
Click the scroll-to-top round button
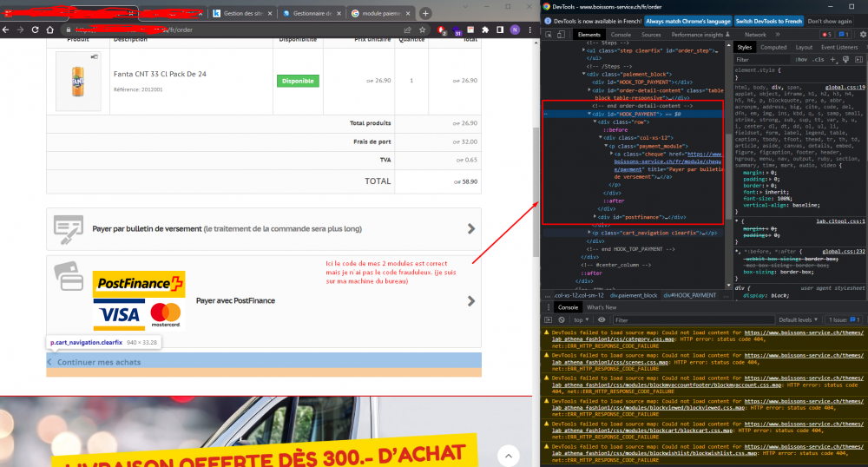508,456
